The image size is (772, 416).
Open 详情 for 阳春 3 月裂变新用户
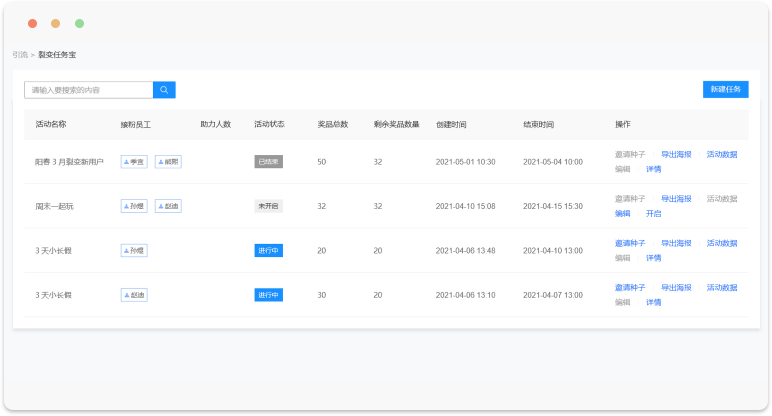coord(653,169)
